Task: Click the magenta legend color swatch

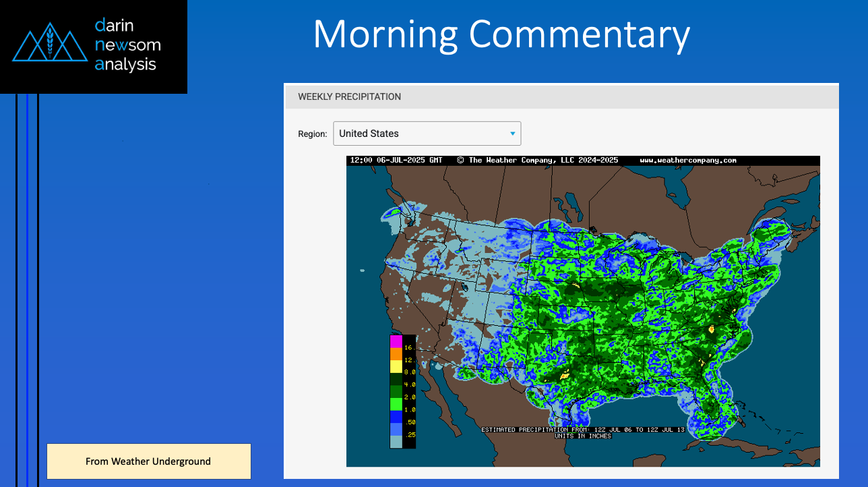Action: (396, 341)
